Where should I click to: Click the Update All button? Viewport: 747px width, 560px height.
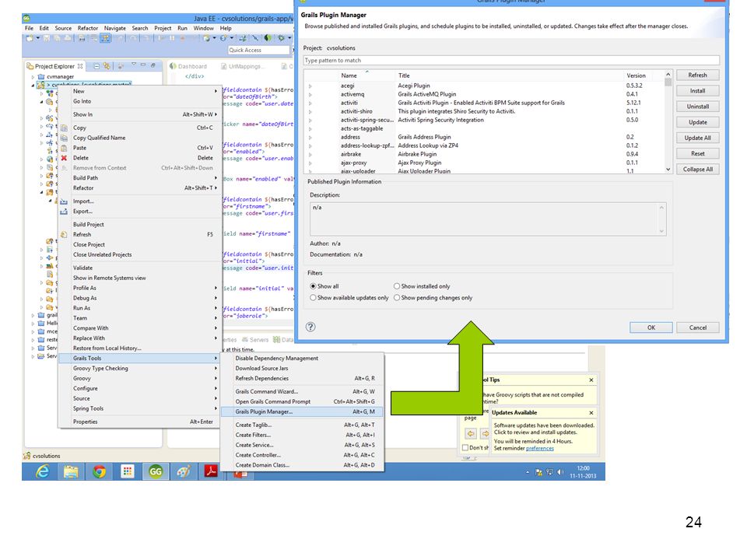tap(697, 138)
